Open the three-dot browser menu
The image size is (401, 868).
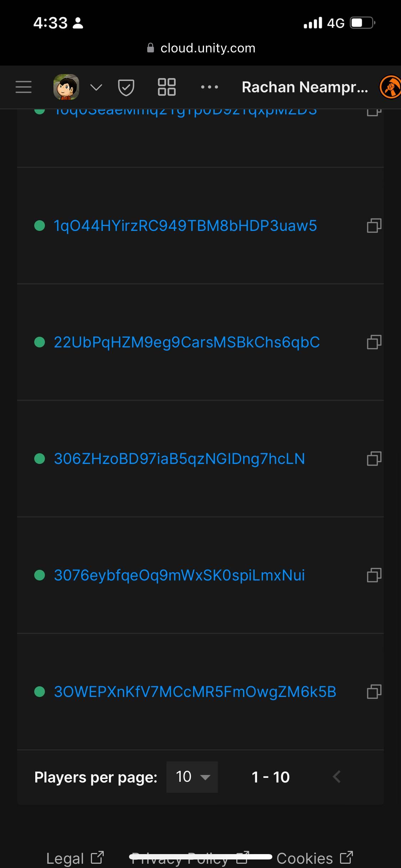[x=210, y=87]
